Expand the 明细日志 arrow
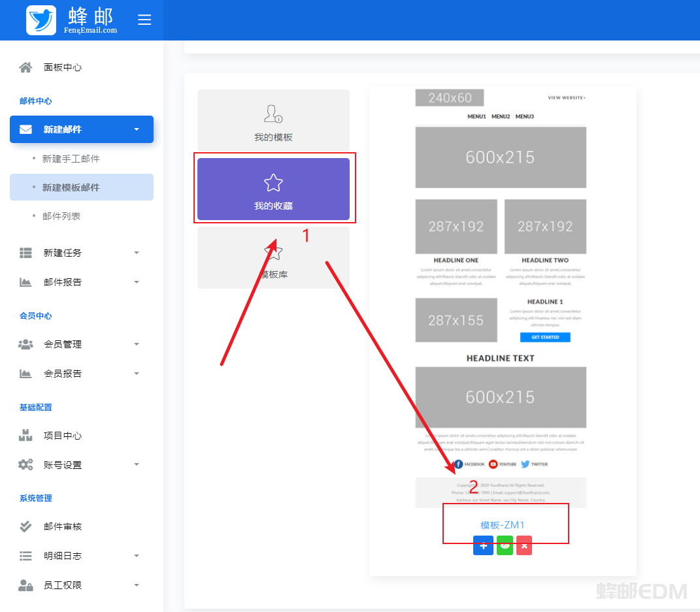Screen dimensions: 700x612 137,556
